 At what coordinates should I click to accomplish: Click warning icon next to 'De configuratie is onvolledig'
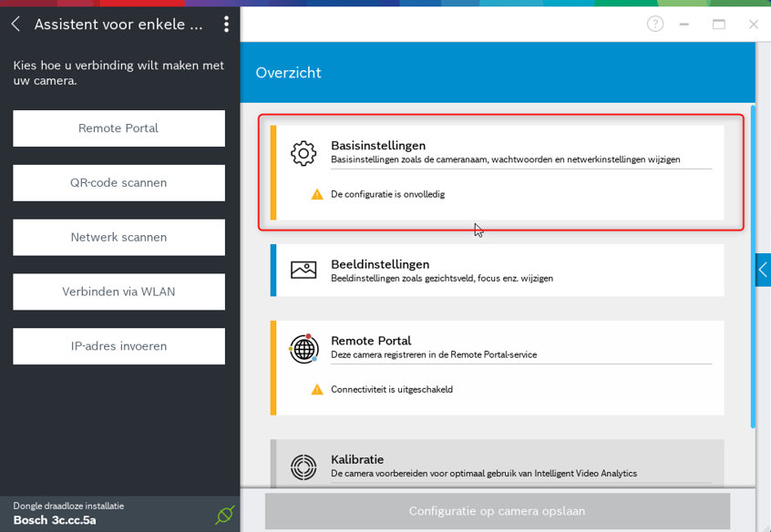pos(317,194)
